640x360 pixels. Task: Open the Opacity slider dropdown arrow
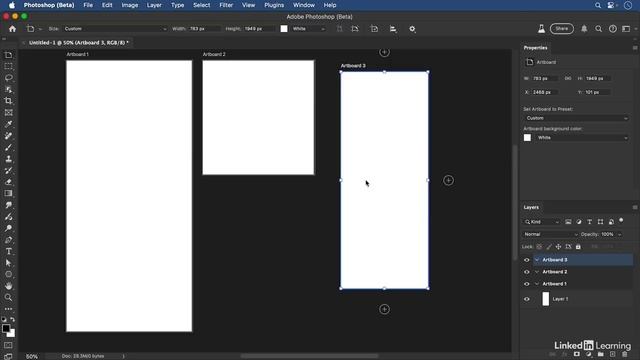tap(620, 235)
